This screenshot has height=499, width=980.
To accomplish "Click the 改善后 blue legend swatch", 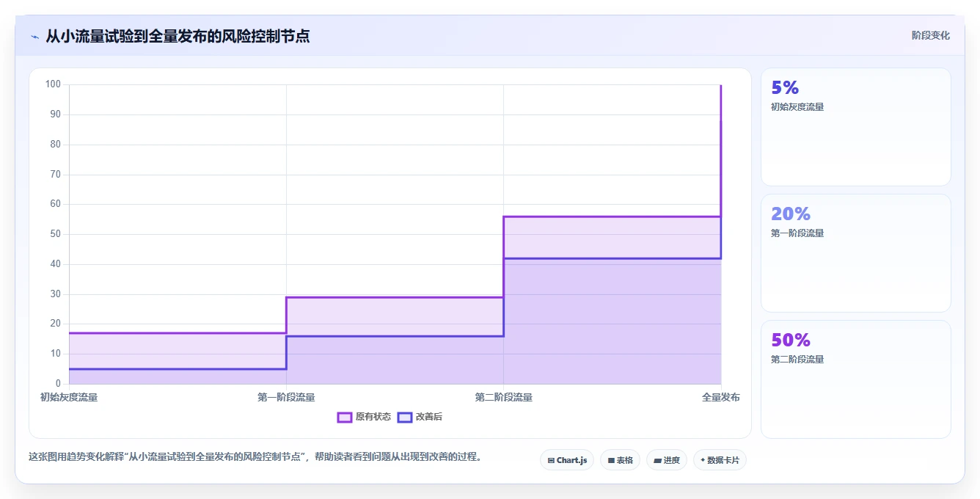I will pyautogui.click(x=404, y=417).
